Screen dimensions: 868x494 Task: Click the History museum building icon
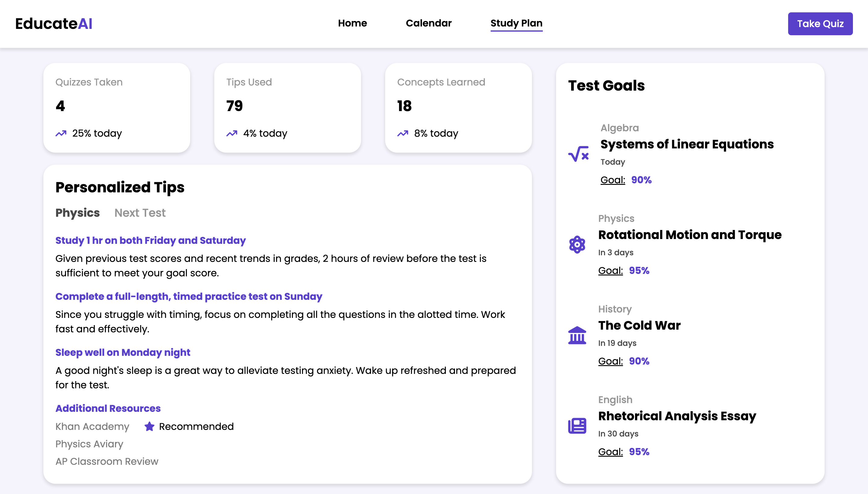click(x=577, y=335)
